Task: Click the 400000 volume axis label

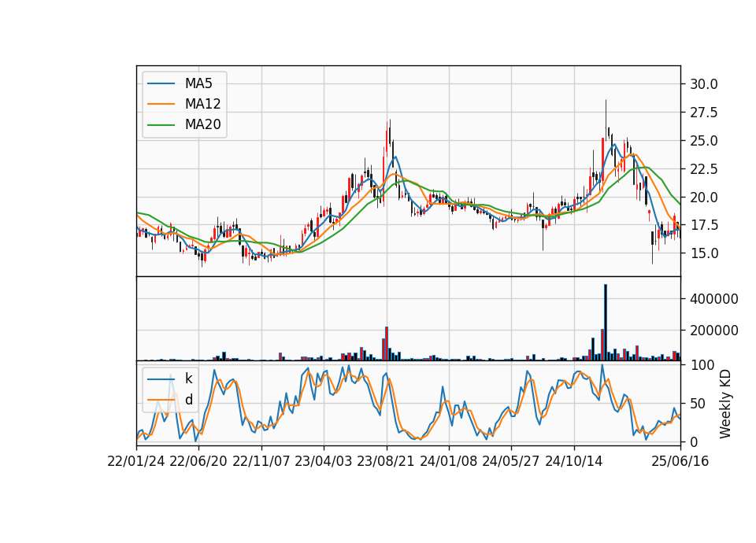Action: coord(714,299)
